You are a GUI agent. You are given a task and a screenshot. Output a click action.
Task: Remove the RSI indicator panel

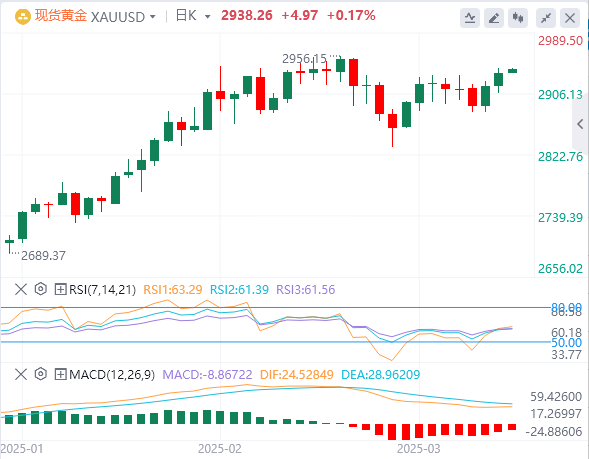point(21,290)
